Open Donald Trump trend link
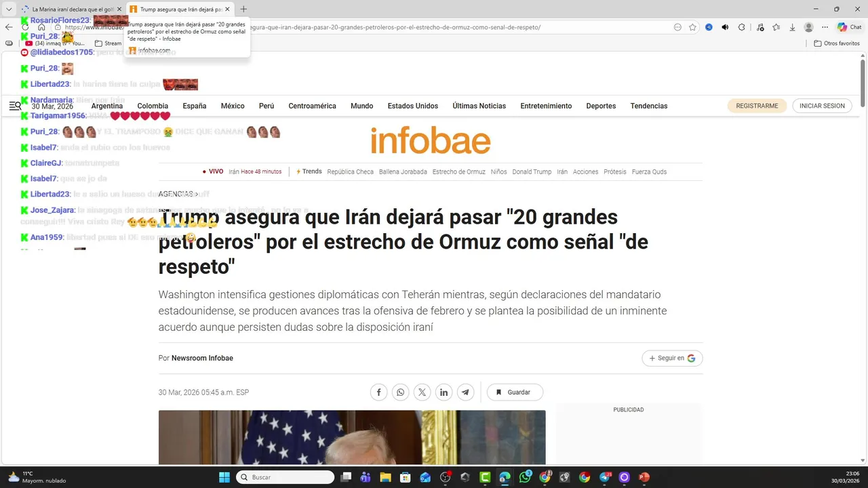Image resolution: width=868 pixels, height=488 pixels. 532,171
